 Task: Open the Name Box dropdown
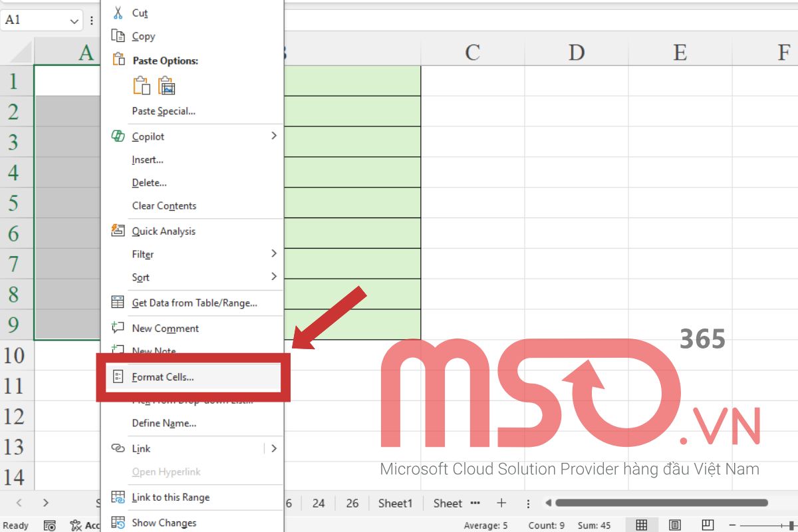[74, 21]
